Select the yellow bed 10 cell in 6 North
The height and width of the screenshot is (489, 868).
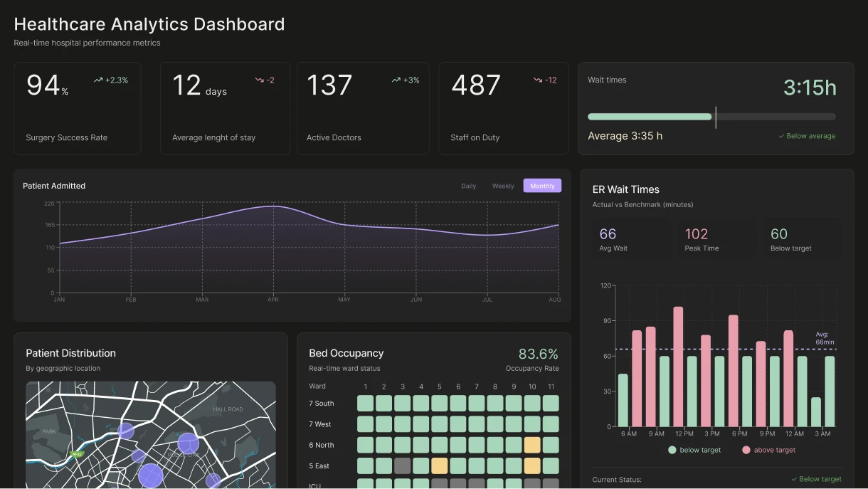532,446
